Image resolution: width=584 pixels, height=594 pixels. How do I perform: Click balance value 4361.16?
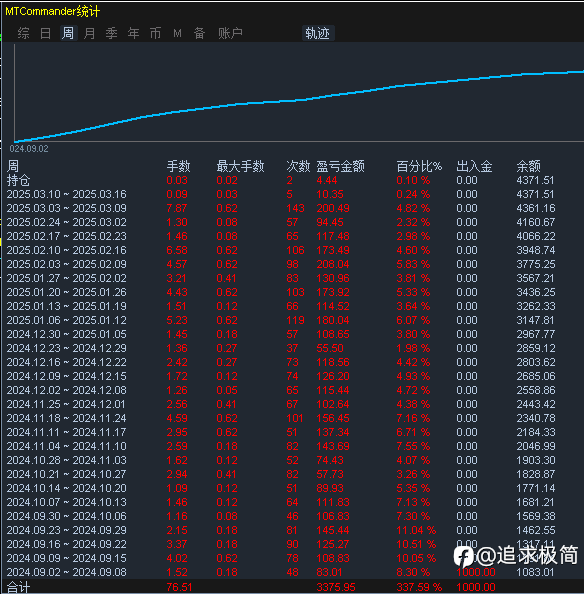click(536, 208)
